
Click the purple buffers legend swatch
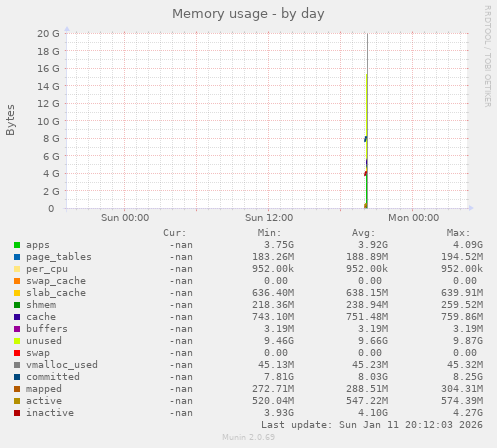click(x=17, y=329)
